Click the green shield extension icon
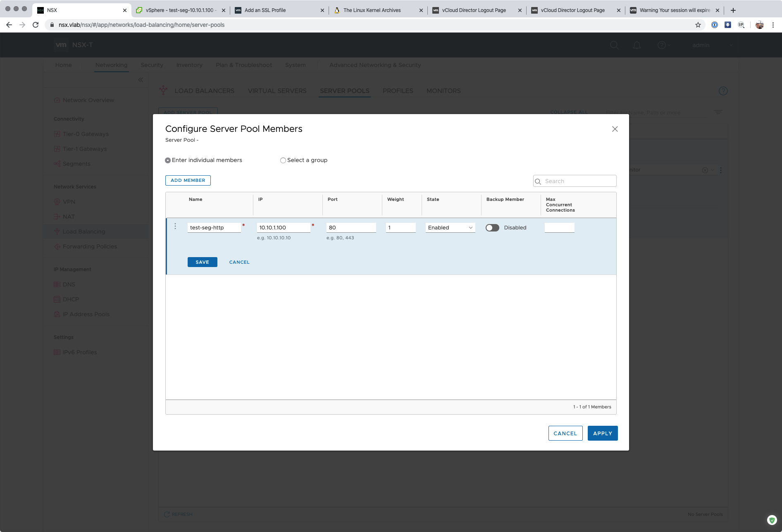 [772, 520]
